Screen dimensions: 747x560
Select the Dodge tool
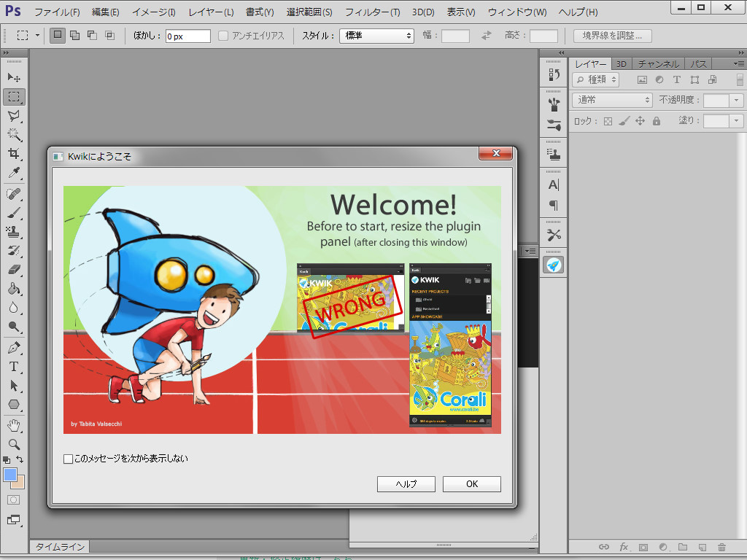click(14, 327)
